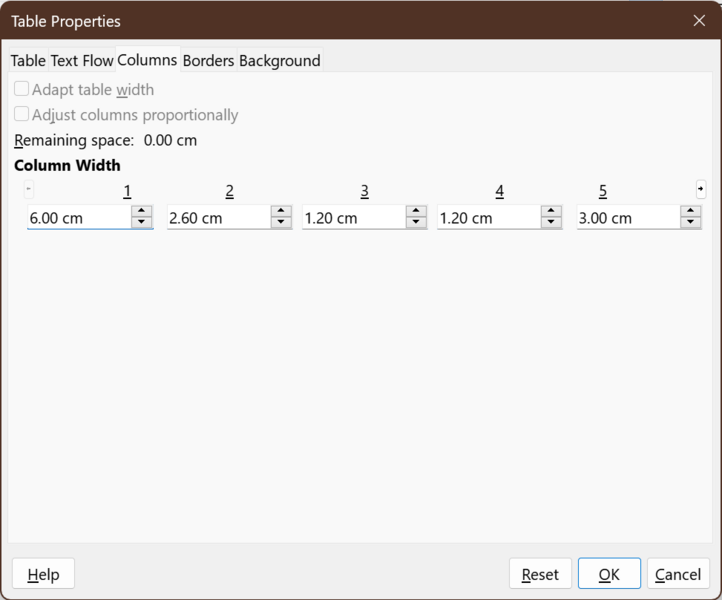Toggle Adjust columns proportionally checkbox
The height and width of the screenshot is (600, 722).
(22, 114)
